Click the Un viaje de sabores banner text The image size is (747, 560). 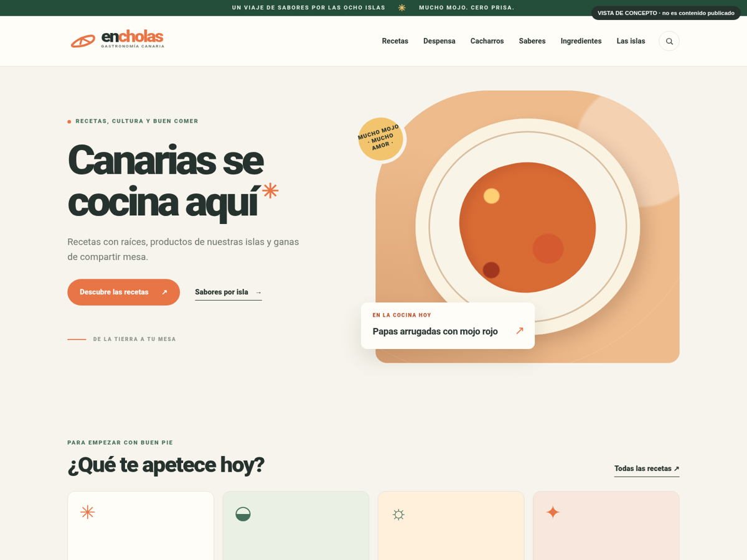309,7
